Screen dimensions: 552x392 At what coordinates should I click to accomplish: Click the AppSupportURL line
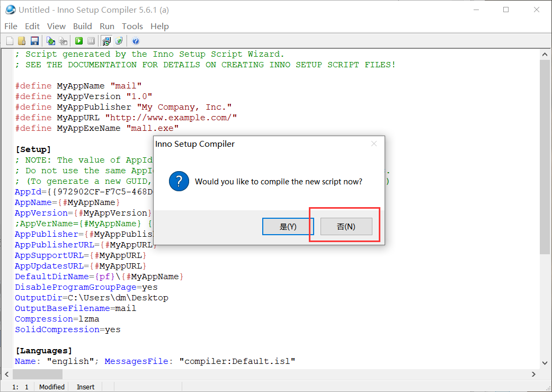pyautogui.click(x=81, y=255)
